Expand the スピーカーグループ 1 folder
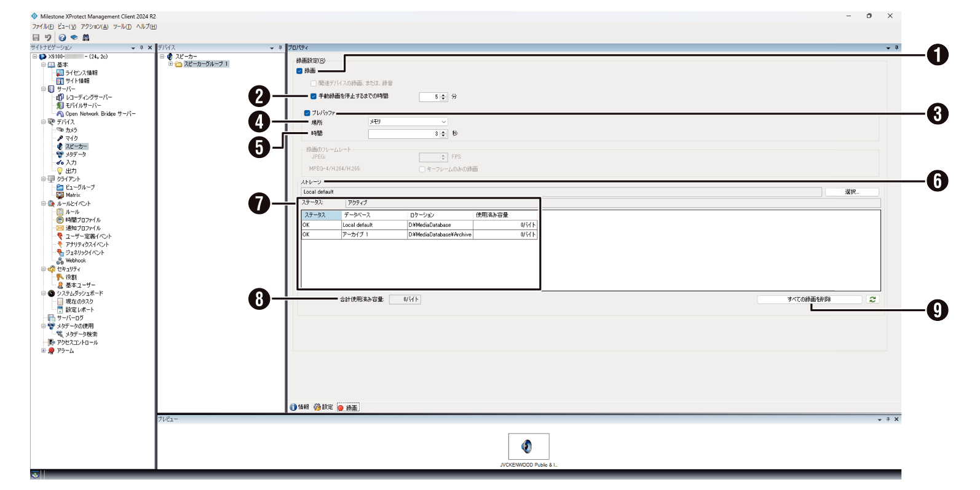The image size is (980, 490). [x=170, y=64]
